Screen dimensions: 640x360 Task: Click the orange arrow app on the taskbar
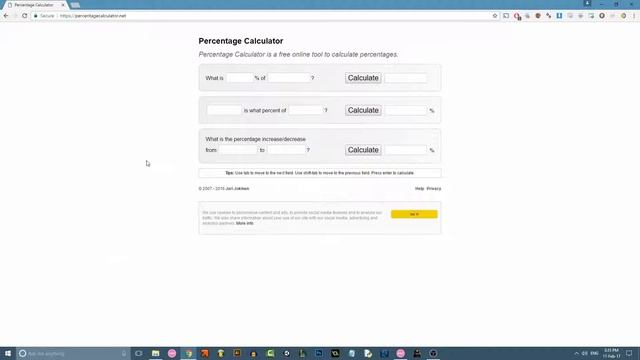[204, 353]
